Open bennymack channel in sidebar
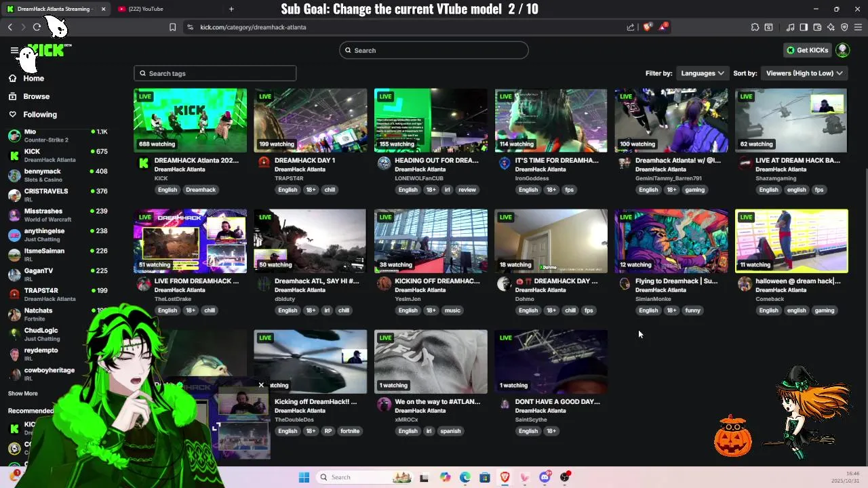Image resolution: width=868 pixels, height=488 pixels. click(x=57, y=176)
